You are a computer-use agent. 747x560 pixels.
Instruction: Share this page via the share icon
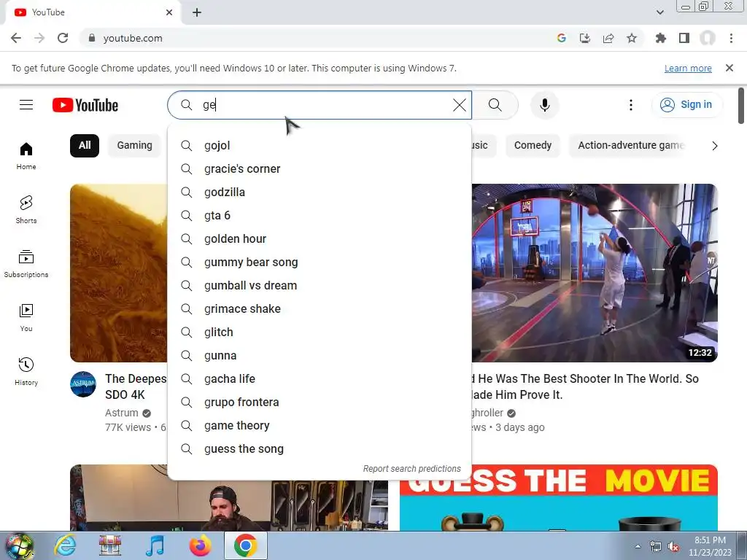608,38
